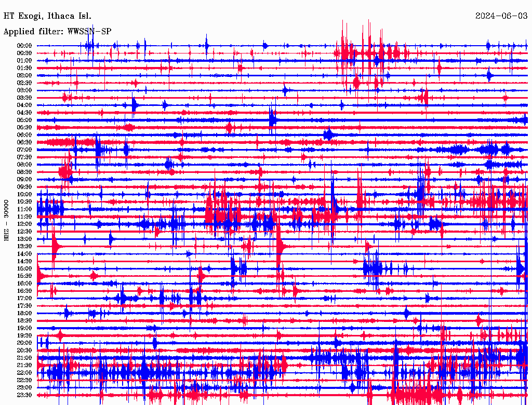Click the station title 'HT Exogi, Ithaca Isl.'

tap(47, 16)
